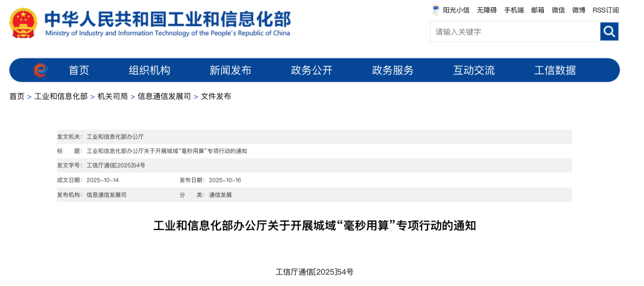Viewport: 644px width, 286px height.
Task: Click 机关司局 breadcrumb link
Action: 113,97
